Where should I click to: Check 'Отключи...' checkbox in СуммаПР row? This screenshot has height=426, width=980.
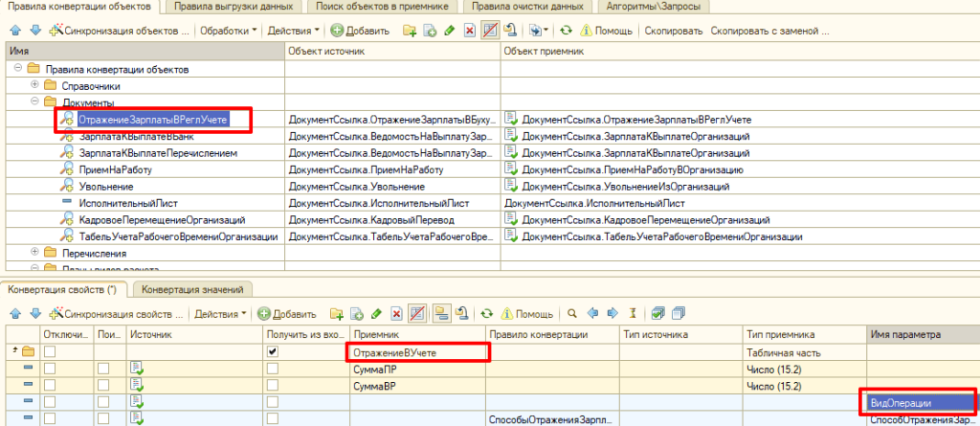pos(50,369)
